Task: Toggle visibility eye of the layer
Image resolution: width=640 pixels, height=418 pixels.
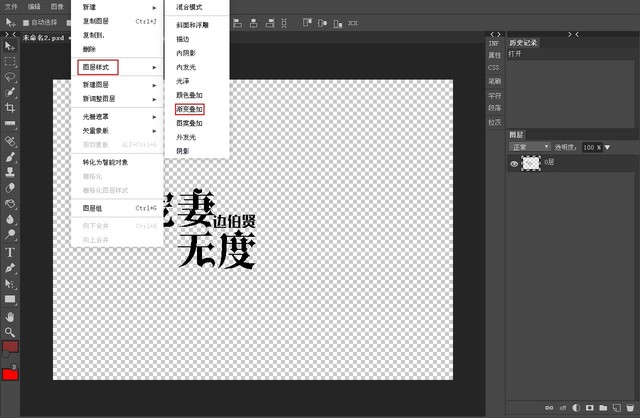Action: (516, 162)
